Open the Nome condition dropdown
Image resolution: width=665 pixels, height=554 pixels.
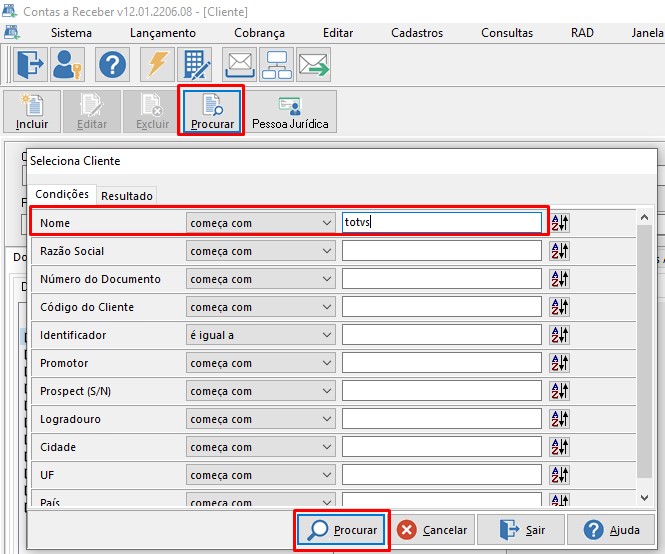click(260, 223)
